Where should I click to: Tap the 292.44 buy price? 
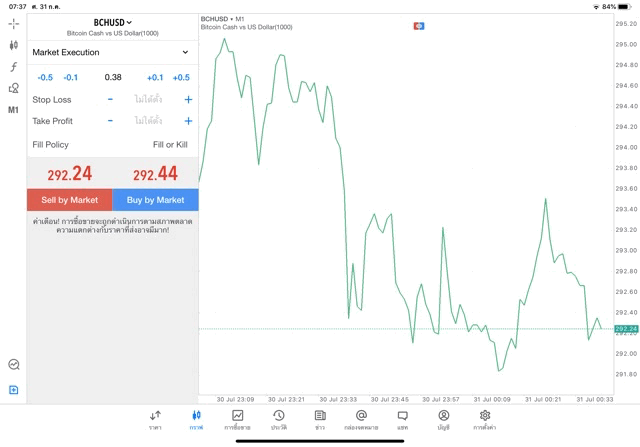click(156, 173)
